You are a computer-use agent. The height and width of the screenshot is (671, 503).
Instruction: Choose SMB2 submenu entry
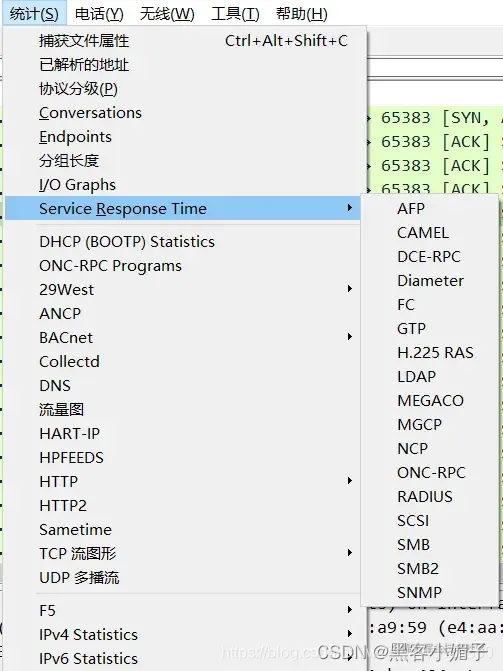[430, 568]
